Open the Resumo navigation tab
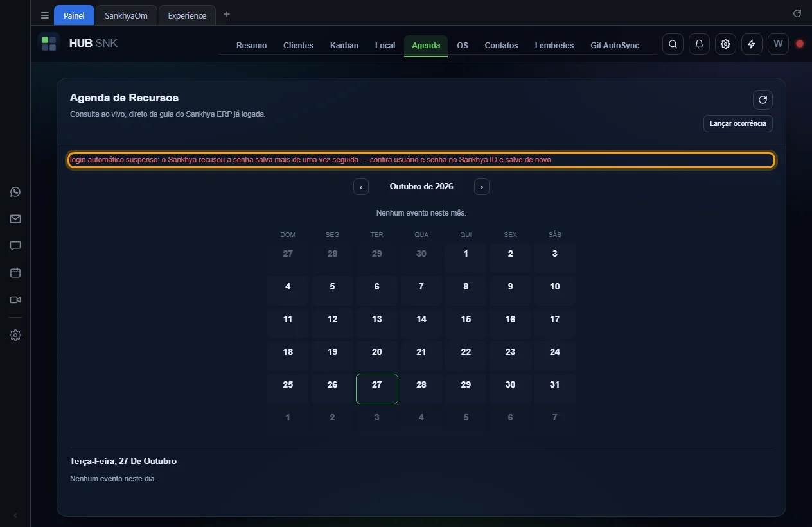This screenshot has width=812, height=527. click(x=251, y=46)
